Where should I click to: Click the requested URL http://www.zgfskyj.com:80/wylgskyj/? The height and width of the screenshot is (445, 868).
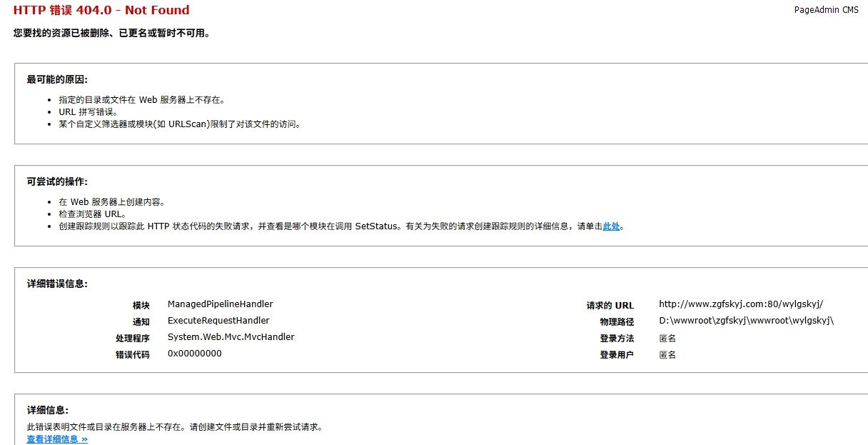[x=740, y=304]
